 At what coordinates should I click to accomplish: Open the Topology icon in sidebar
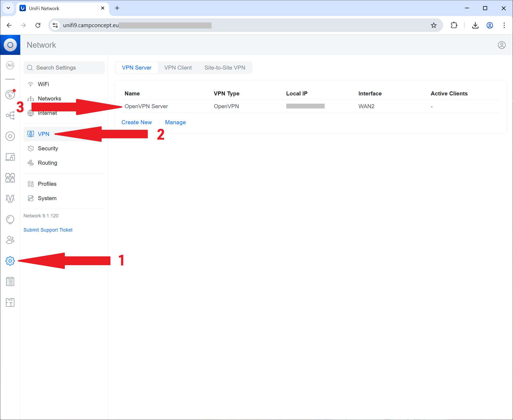coord(10,115)
